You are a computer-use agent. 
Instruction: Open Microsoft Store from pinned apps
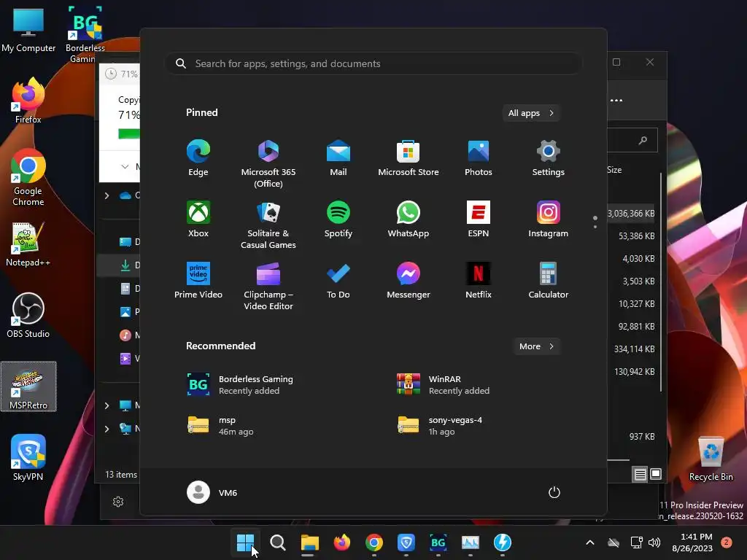tap(409, 158)
